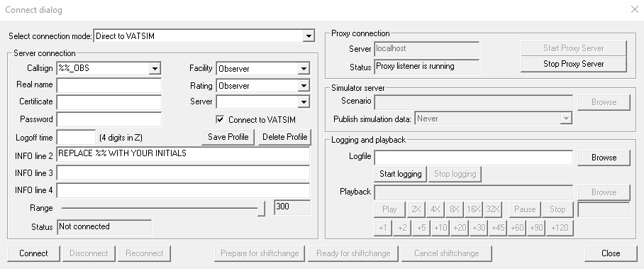This screenshot has width=644, height=269.
Task: Click Prepare for shiftchange
Action: coord(260,253)
